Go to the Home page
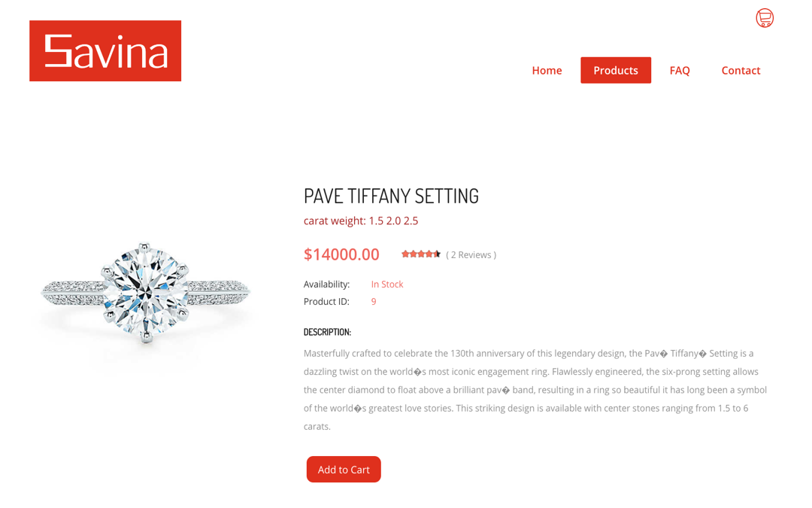Viewport: 812px width, 508px height. click(547, 71)
